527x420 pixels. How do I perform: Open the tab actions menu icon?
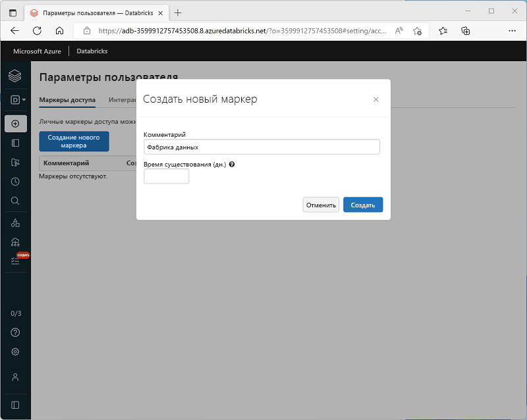(x=13, y=13)
